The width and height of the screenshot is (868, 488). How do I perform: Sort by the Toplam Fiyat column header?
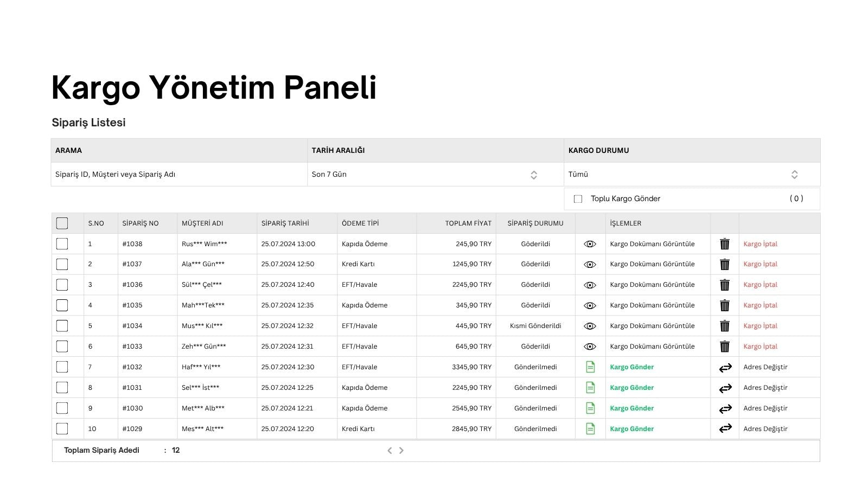(x=468, y=223)
